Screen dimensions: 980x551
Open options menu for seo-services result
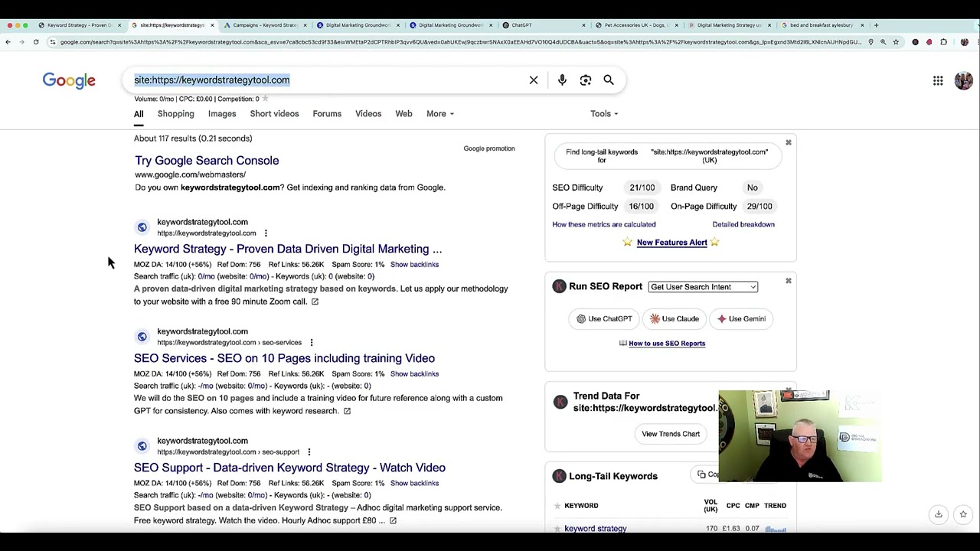click(x=311, y=343)
